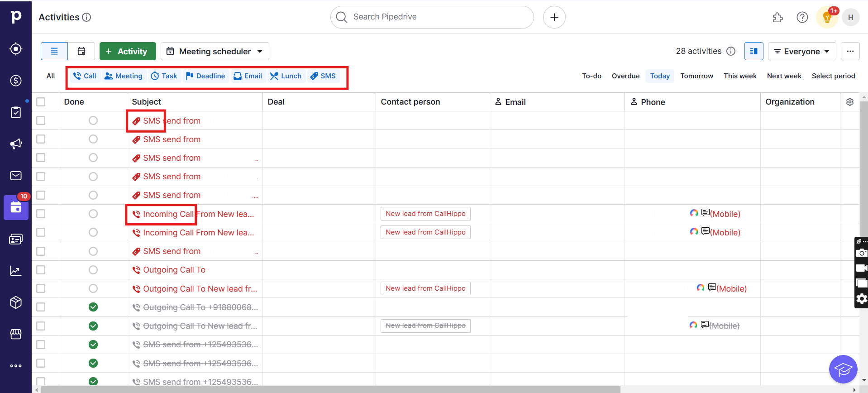Open Leads target icon in sidebar
Screen dimensions: 868x393
coord(16,49)
